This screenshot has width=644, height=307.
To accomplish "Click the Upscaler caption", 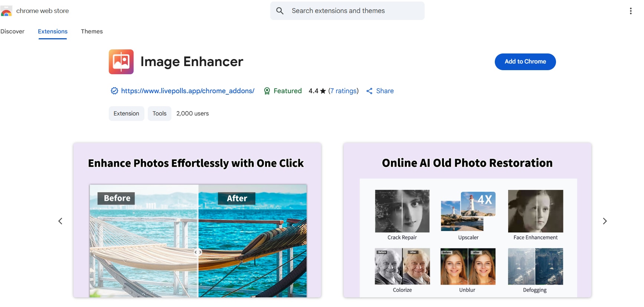I will [x=468, y=238].
